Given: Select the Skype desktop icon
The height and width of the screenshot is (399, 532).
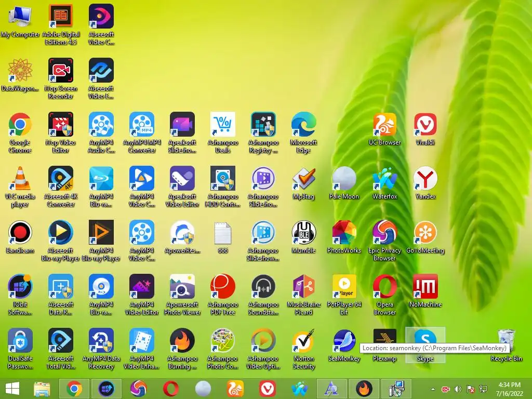Looking at the screenshot, I should pyautogui.click(x=425, y=345).
